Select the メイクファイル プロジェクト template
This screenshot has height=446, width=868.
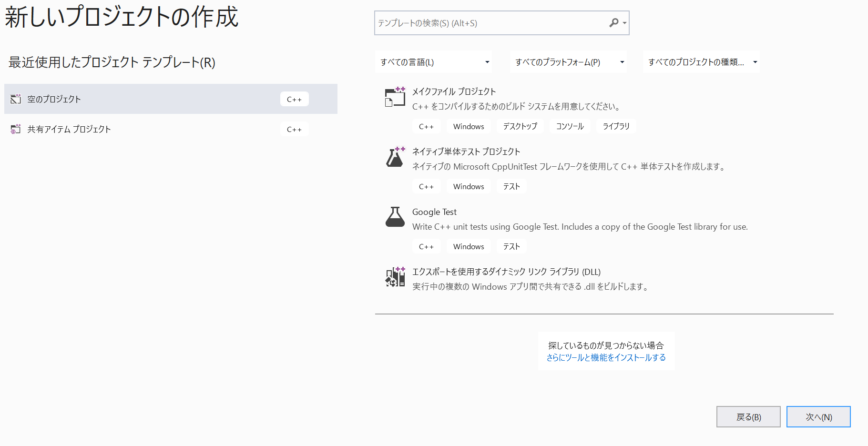coord(454,91)
